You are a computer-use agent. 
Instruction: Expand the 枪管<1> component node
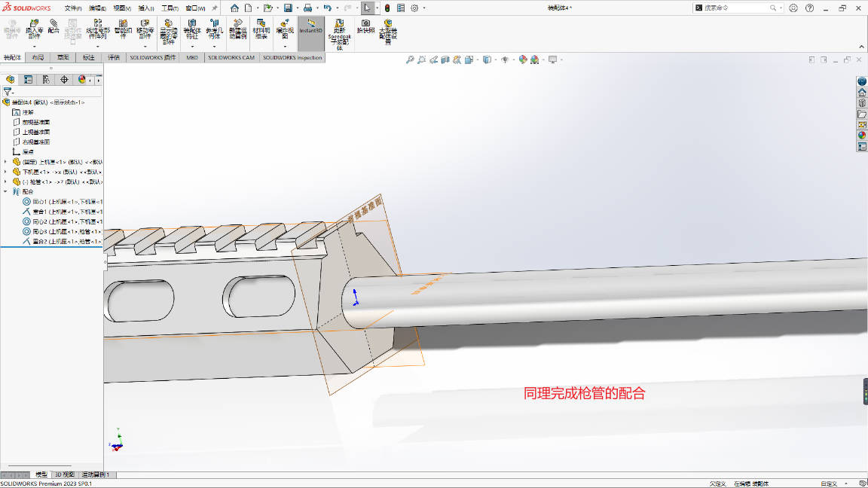point(5,181)
